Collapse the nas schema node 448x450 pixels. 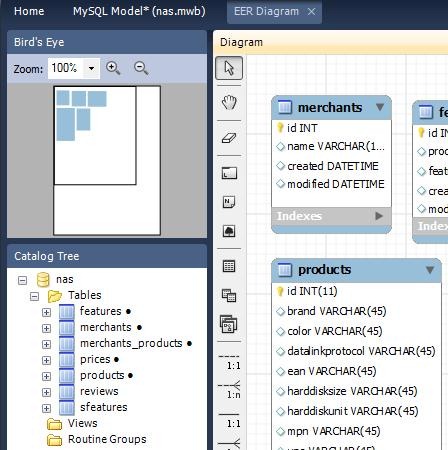tap(22, 280)
